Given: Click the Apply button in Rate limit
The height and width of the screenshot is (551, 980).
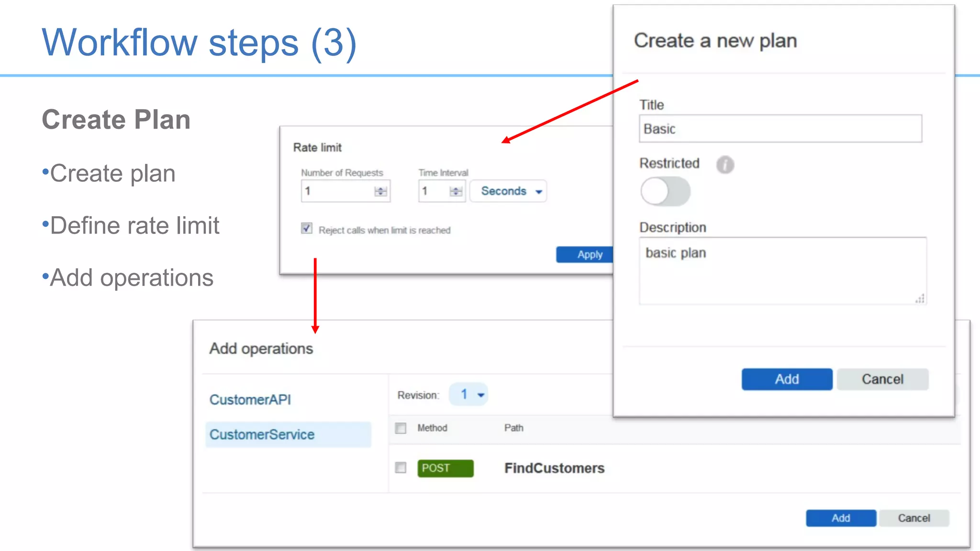Looking at the screenshot, I should [x=585, y=254].
